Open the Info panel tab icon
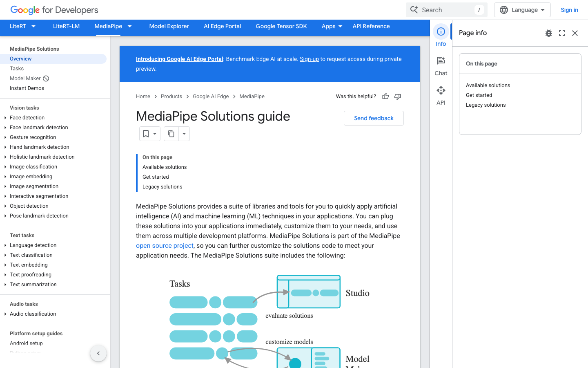 [x=441, y=31]
